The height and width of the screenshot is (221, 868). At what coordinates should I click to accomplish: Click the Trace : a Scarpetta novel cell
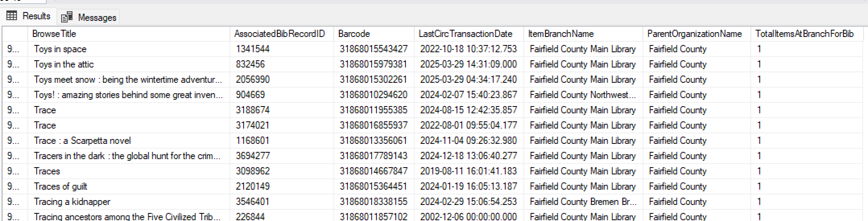click(129, 141)
